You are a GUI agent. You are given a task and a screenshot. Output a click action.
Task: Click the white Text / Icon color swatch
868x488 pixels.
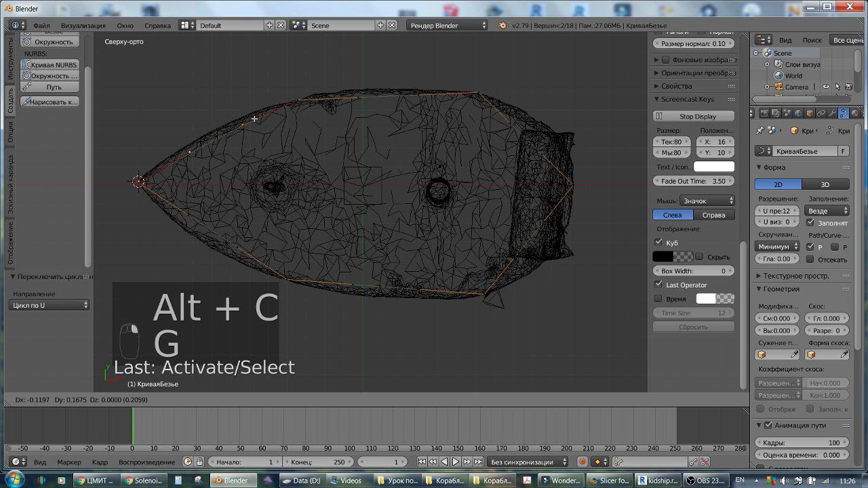click(x=713, y=167)
